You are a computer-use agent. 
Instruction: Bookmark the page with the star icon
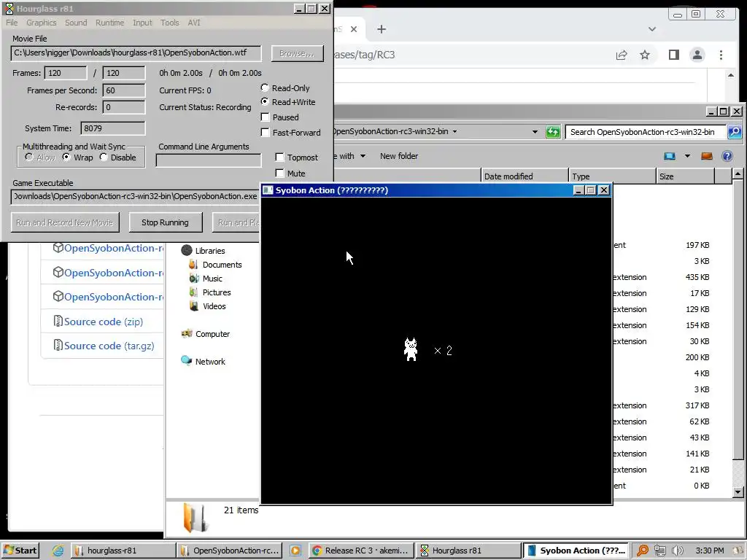(645, 55)
